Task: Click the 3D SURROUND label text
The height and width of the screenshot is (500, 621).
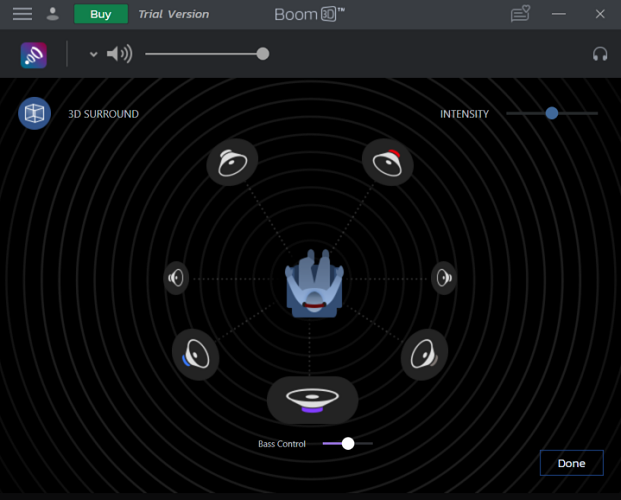Action: tap(103, 114)
